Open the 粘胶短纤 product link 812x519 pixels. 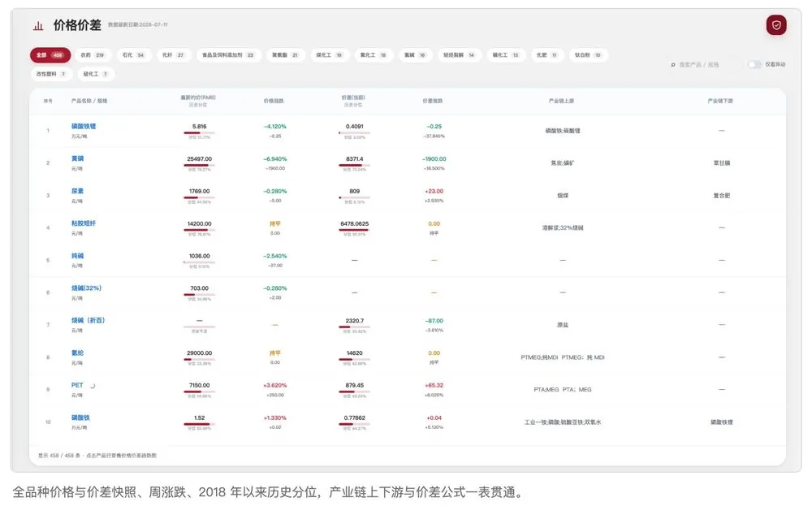tap(84, 223)
